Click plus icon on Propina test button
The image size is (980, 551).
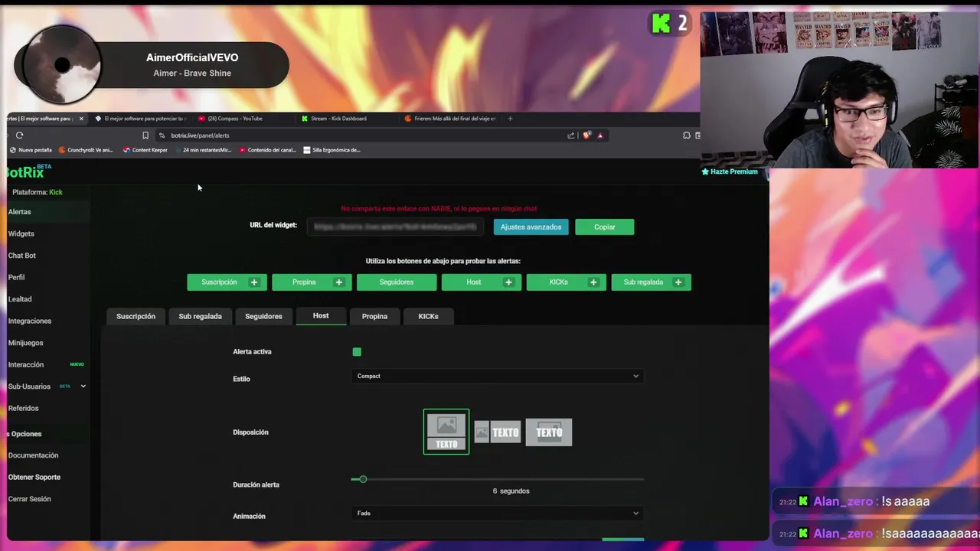(339, 282)
